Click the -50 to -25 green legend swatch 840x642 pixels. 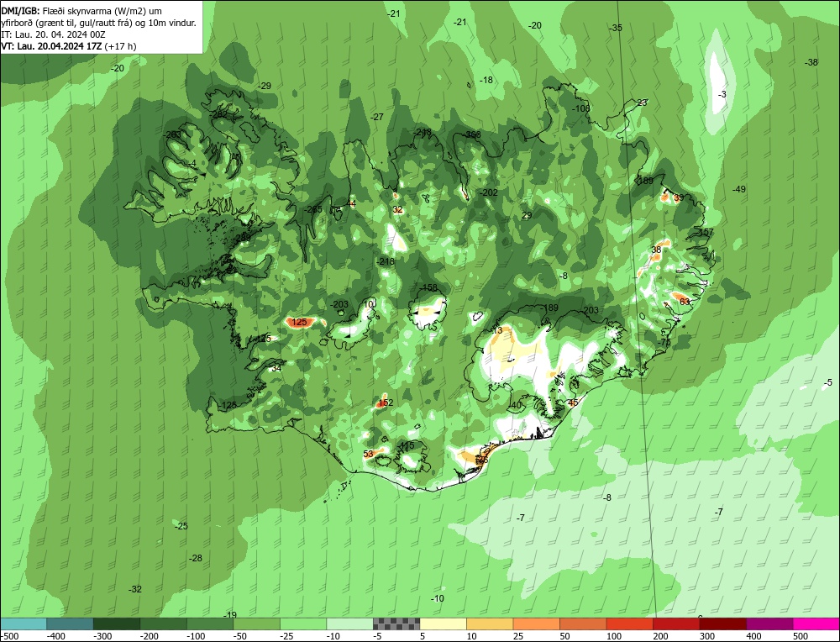click(x=256, y=624)
